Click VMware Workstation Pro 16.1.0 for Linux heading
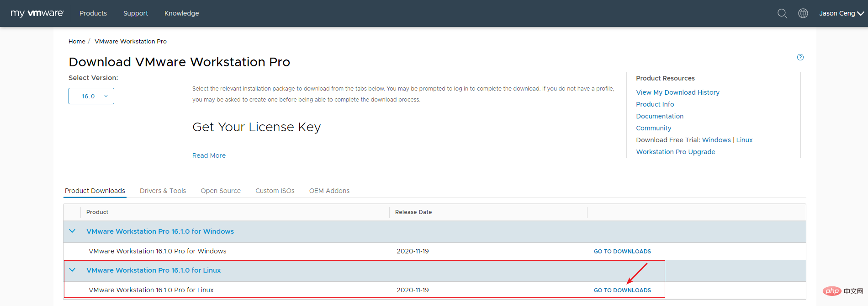 point(153,270)
